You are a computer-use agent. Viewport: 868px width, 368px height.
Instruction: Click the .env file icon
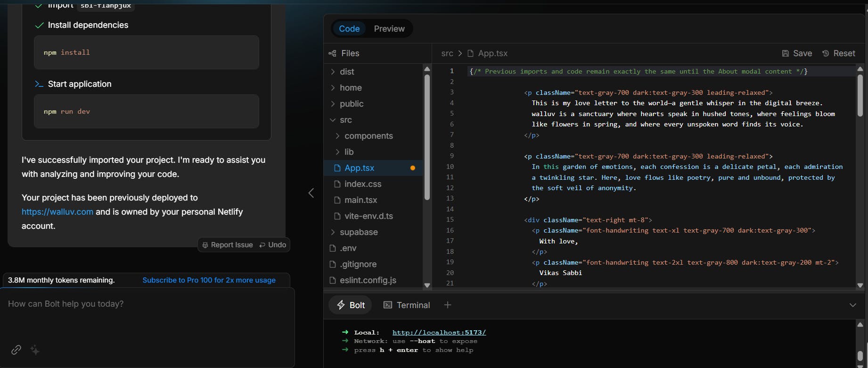[333, 248]
